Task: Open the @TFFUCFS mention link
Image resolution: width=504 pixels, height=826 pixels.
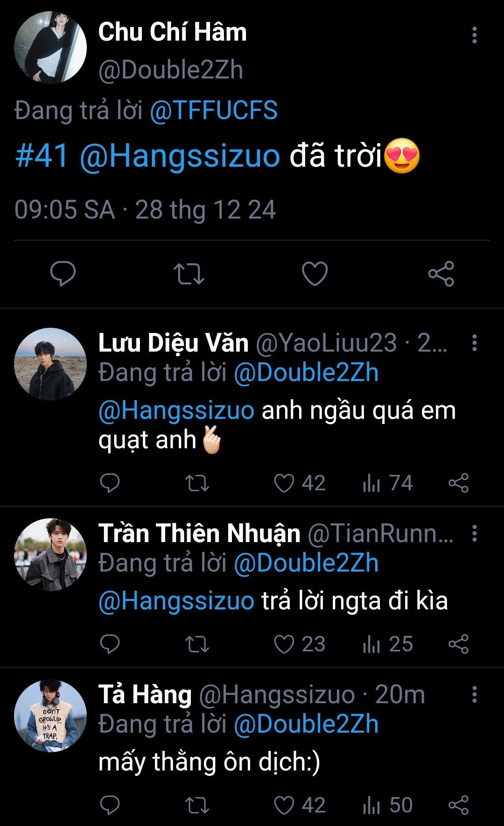Action: pyautogui.click(x=214, y=111)
